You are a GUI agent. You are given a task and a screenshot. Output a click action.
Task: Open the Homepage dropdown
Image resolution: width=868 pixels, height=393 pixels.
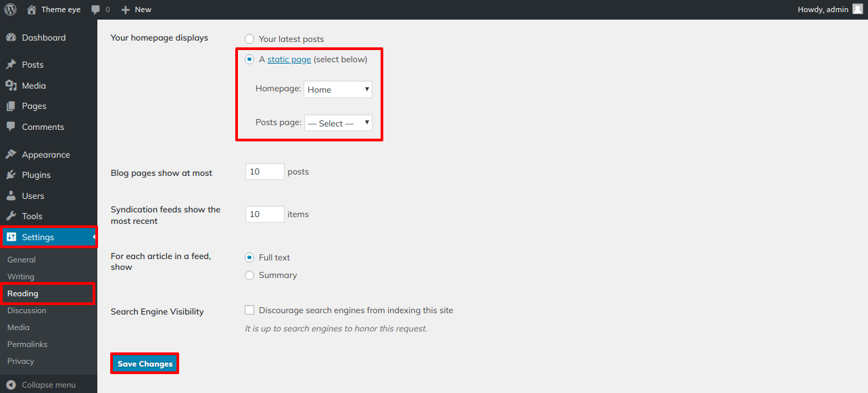tap(338, 89)
